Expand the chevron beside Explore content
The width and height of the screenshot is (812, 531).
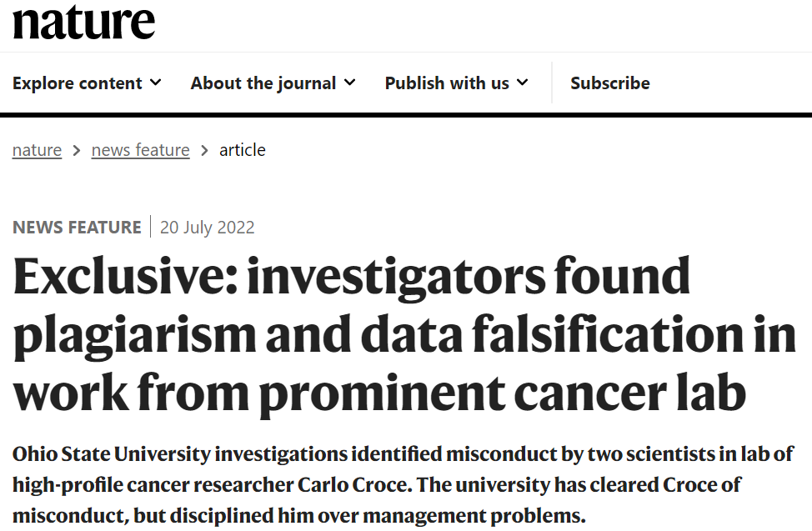[x=156, y=83]
